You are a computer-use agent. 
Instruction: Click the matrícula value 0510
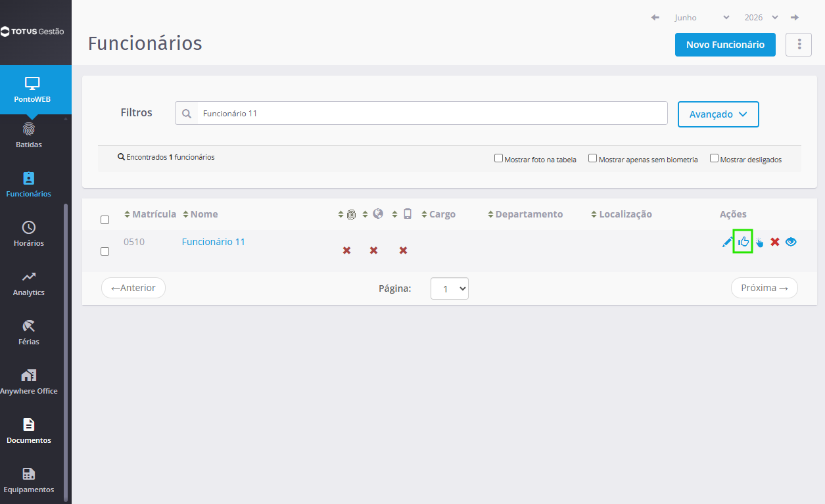tap(134, 242)
